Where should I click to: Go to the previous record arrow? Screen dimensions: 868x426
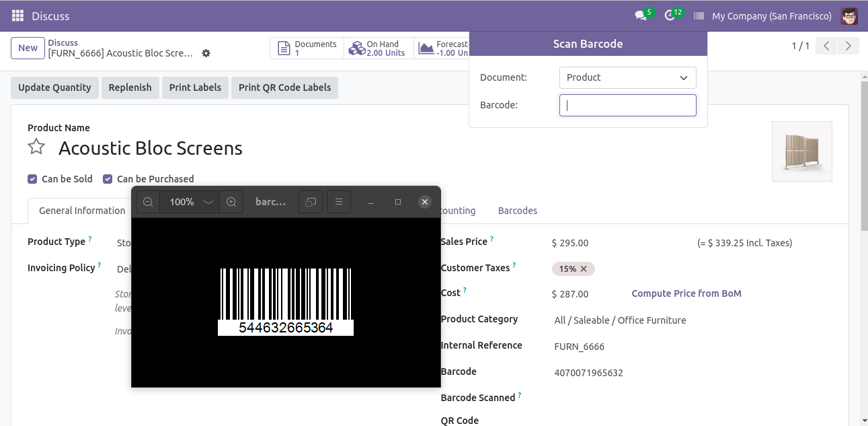pos(826,46)
